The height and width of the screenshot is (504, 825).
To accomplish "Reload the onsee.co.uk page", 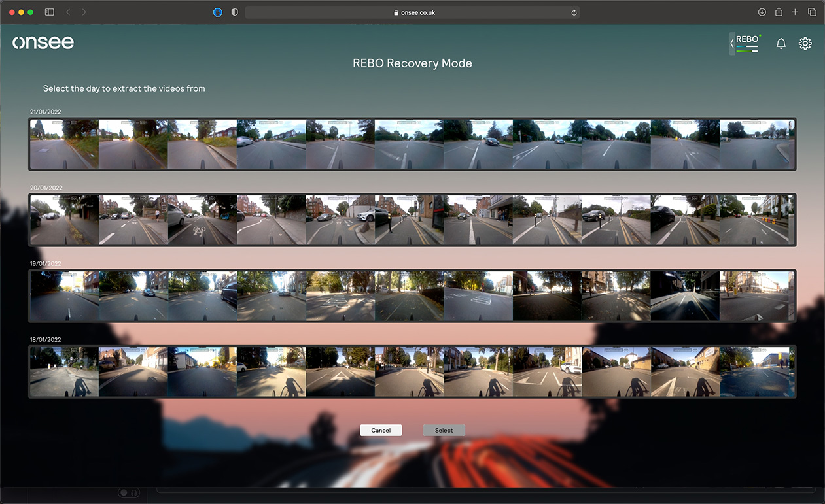I will (573, 12).
